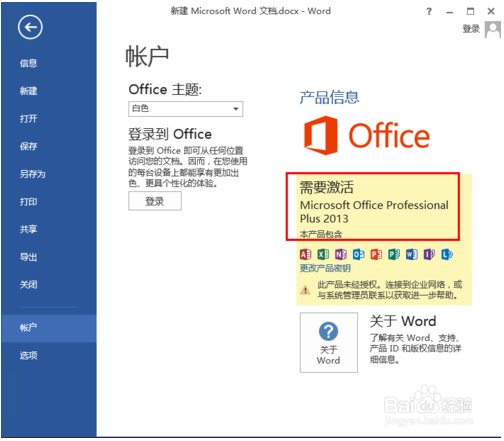This screenshot has width=504, height=441.
Task: Click the user avatar icon
Action: [493, 30]
